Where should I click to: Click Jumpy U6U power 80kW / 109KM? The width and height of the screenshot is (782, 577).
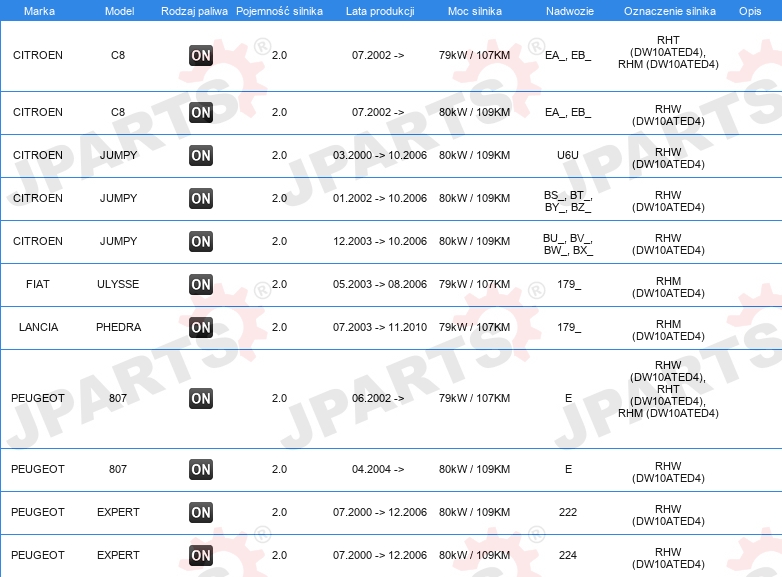[x=474, y=155]
